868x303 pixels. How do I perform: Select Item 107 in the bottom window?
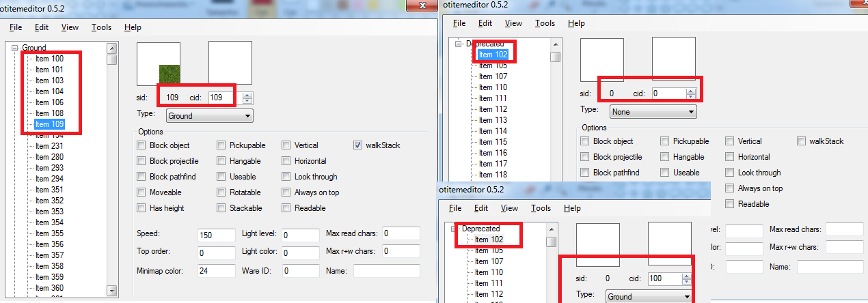(489, 261)
